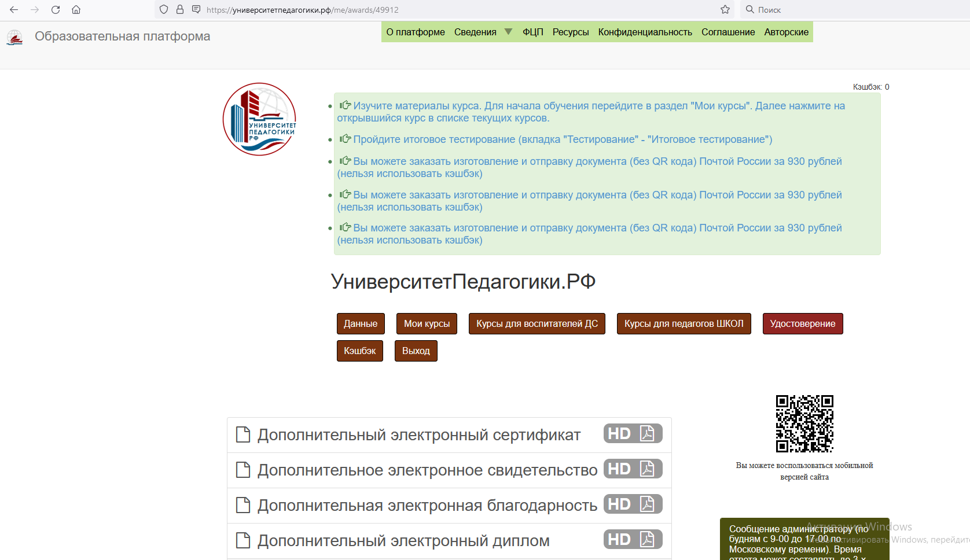Click pointing-hand icon beside Пройдите итоговое тестирование
970x560 pixels.
pyautogui.click(x=345, y=138)
